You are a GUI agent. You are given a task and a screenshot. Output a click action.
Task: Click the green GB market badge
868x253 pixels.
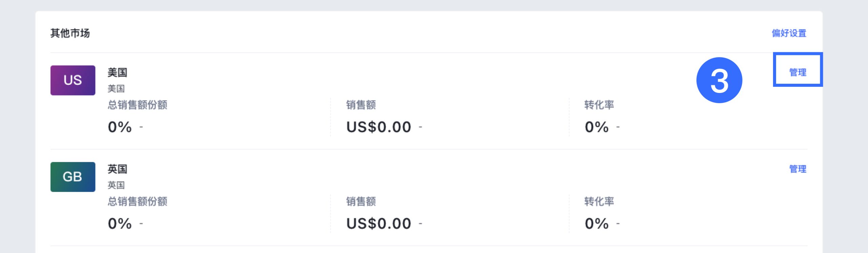pos(73,177)
